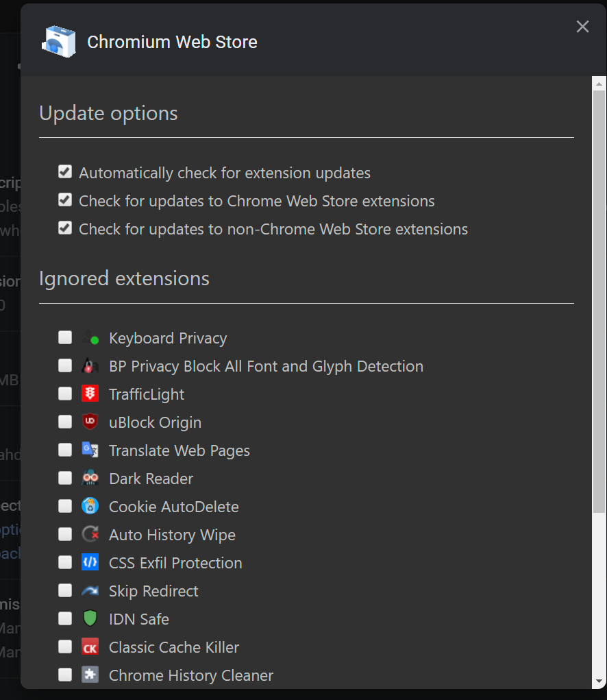Tick the BP Privacy Block checkbox

click(x=65, y=365)
